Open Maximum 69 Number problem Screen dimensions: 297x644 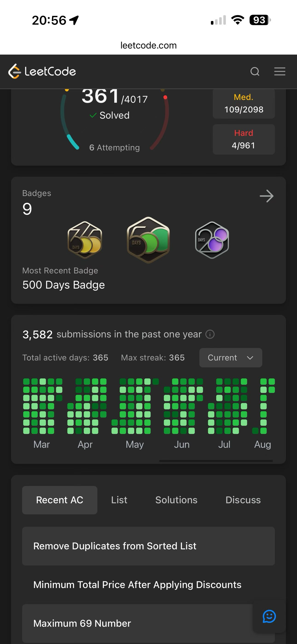click(148, 624)
